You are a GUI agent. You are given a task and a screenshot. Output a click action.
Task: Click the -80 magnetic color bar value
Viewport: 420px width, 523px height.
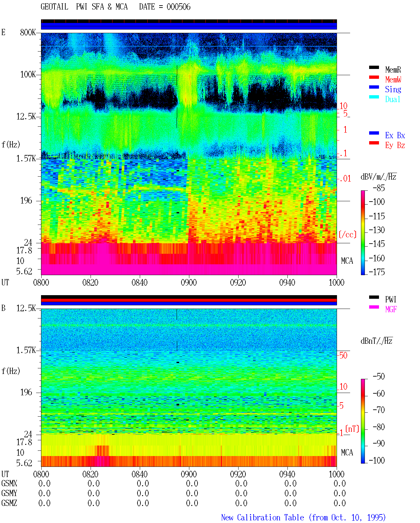coord(378,427)
